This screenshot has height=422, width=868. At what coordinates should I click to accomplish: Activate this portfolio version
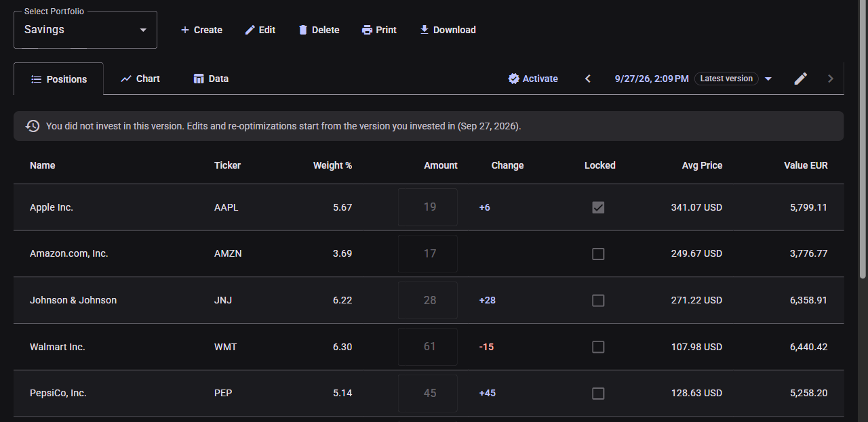point(533,79)
